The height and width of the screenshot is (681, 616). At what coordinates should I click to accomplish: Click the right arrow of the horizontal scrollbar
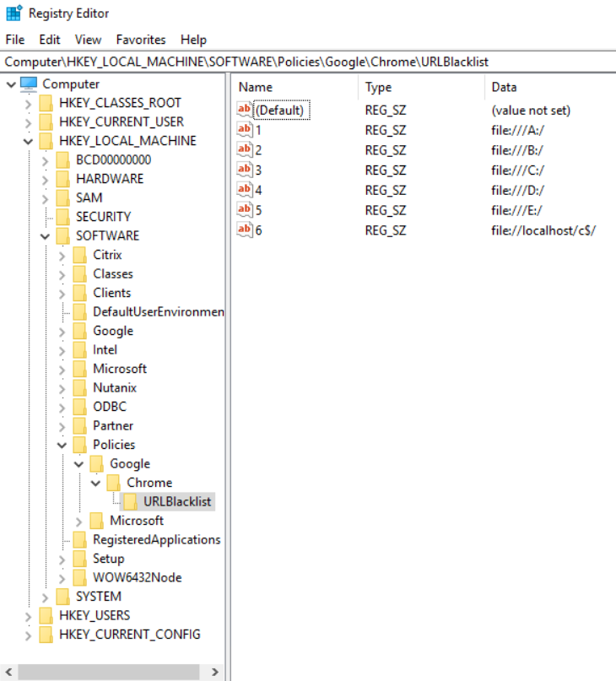coord(215,673)
